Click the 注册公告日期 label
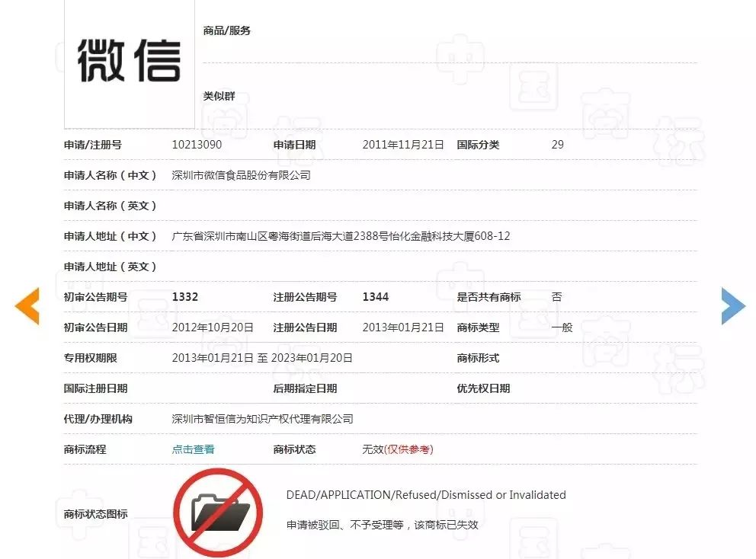 pyautogui.click(x=305, y=327)
